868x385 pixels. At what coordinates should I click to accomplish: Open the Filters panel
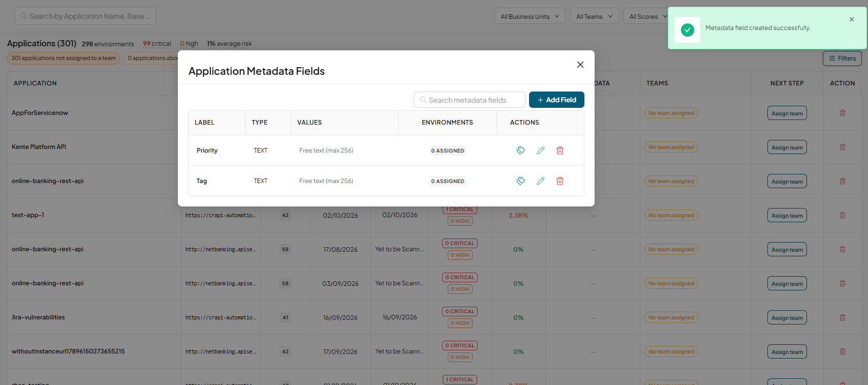[842, 58]
